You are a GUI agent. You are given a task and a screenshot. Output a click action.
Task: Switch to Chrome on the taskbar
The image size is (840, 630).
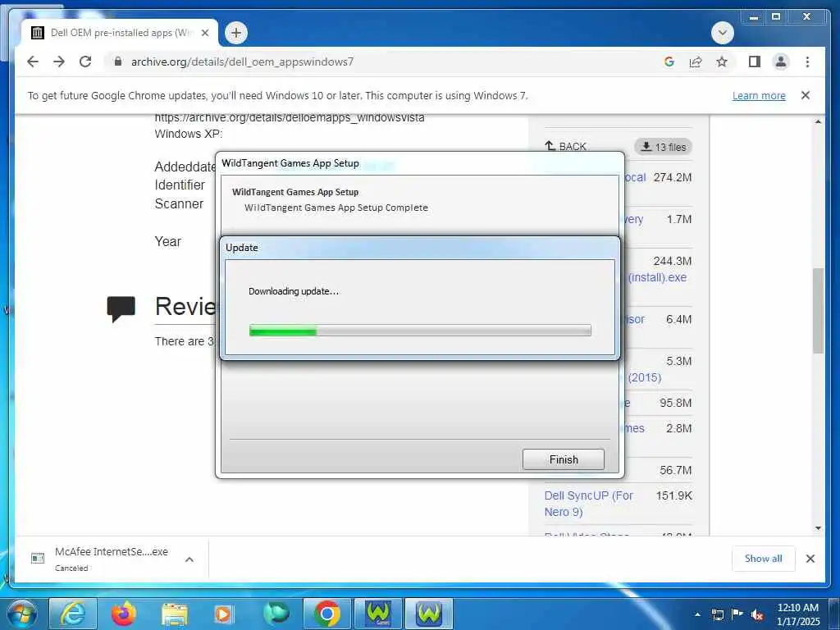326,614
